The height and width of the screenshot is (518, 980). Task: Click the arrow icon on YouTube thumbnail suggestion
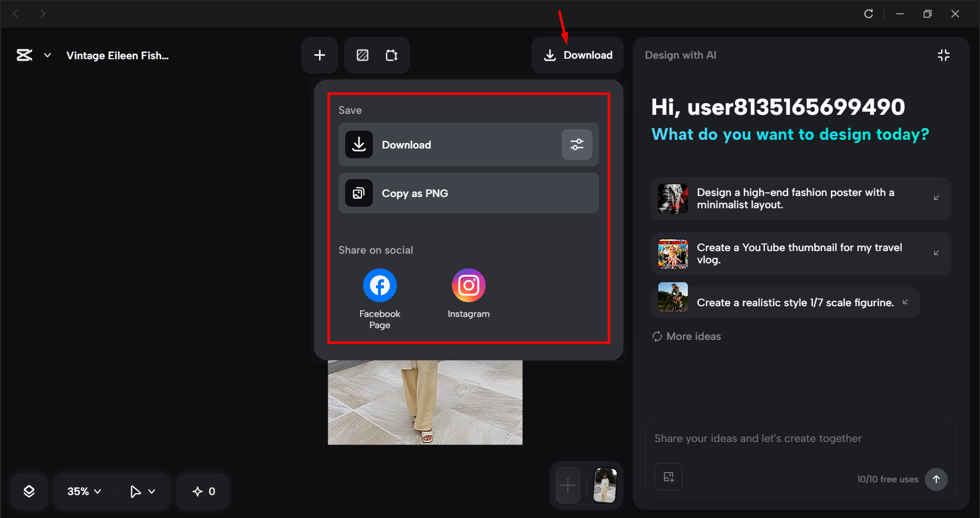[x=937, y=253]
